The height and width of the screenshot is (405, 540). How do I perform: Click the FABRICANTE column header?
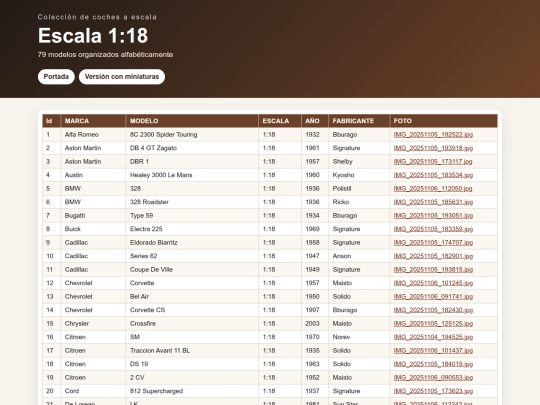359,121
